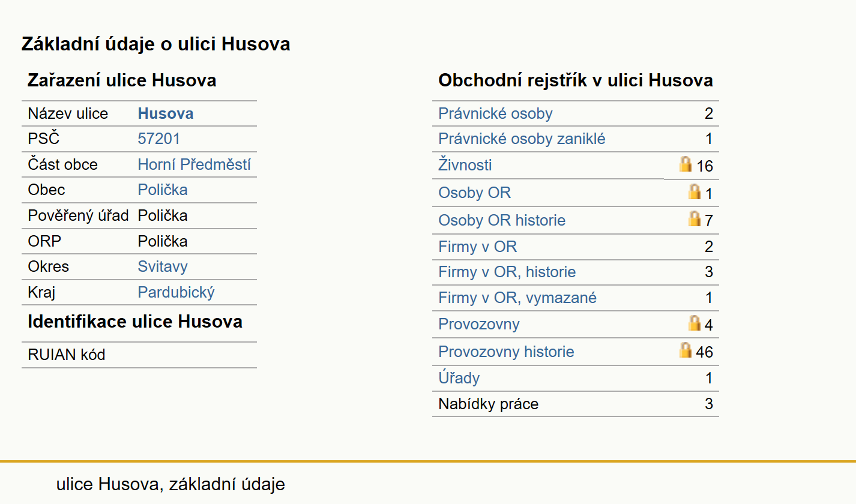Viewport: 856px width, 504px height.
Task: Open postal code 57201 link
Action: pos(159,139)
